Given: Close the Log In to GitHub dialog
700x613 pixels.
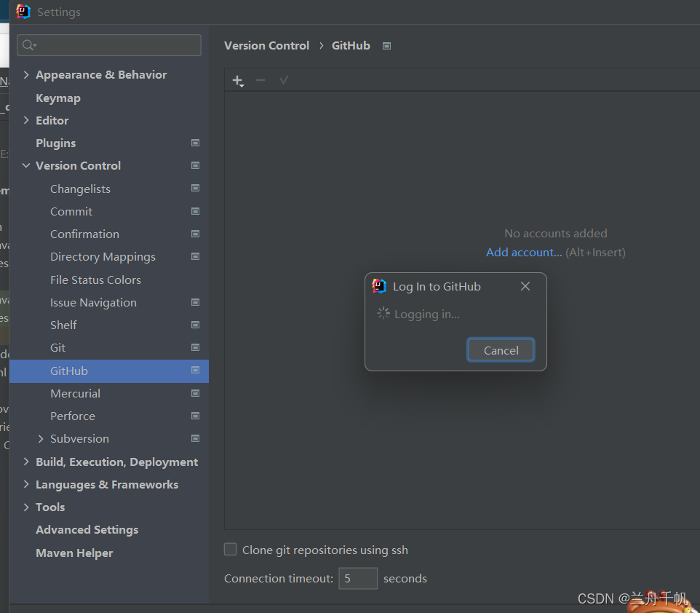Looking at the screenshot, I should pyautogui.click(x=525, y=286).
